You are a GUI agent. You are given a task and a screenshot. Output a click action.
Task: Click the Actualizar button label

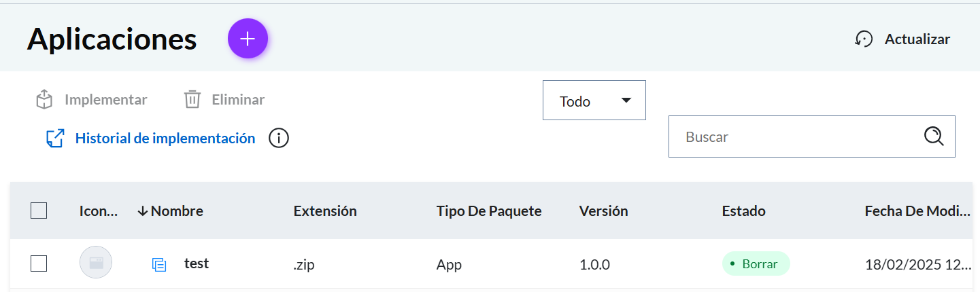click(917, 39)
